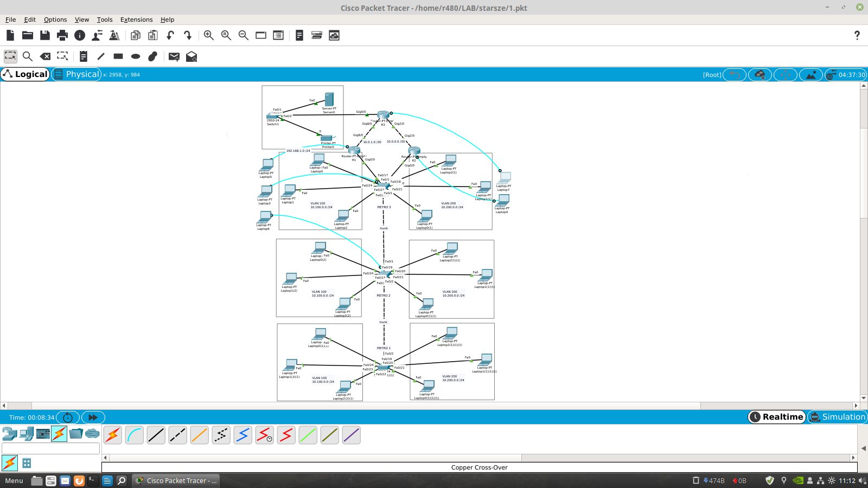Open the Extensions menu
This screenshot has height=488, width=868.
(136, 20)
